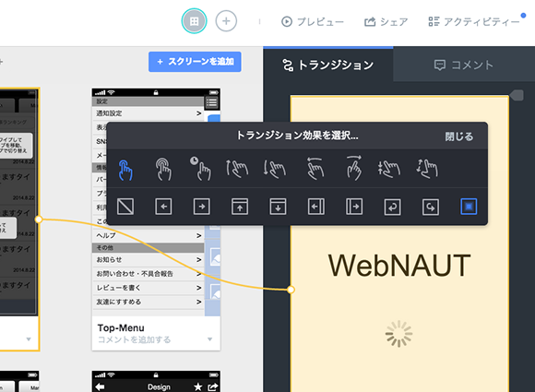Click the 友達にすすめる row
This screenshot has width=535, height=392.
point(149,302)
